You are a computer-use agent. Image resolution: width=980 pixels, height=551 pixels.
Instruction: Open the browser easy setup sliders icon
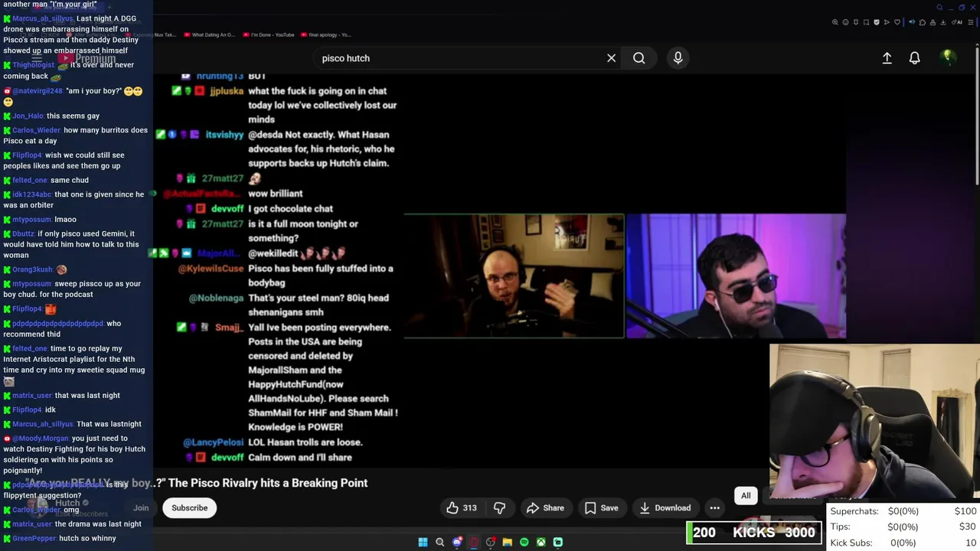tap(971, 22)
